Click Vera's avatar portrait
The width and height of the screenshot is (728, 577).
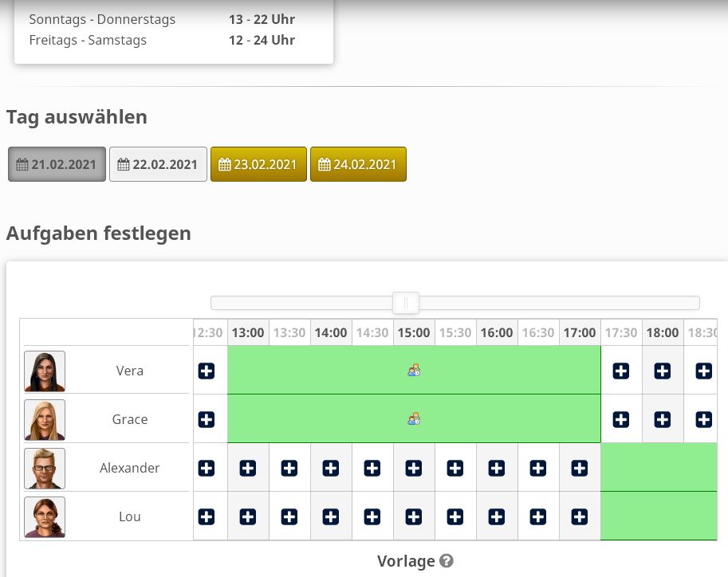pyautogui.click(x=45, y=371)
